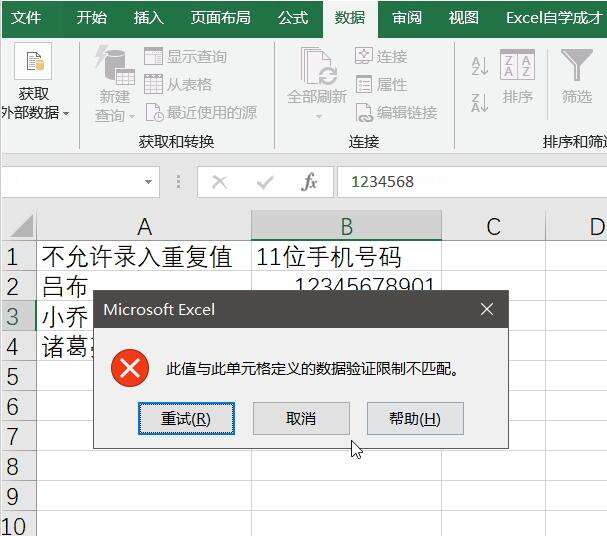Select row 8 header
Viewport: 607px width, 536px height.
pos(19,466)
